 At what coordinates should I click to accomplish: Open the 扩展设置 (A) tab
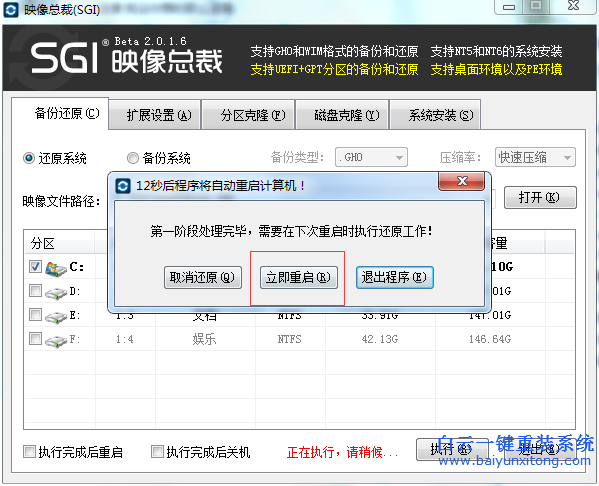coord(155,115)
